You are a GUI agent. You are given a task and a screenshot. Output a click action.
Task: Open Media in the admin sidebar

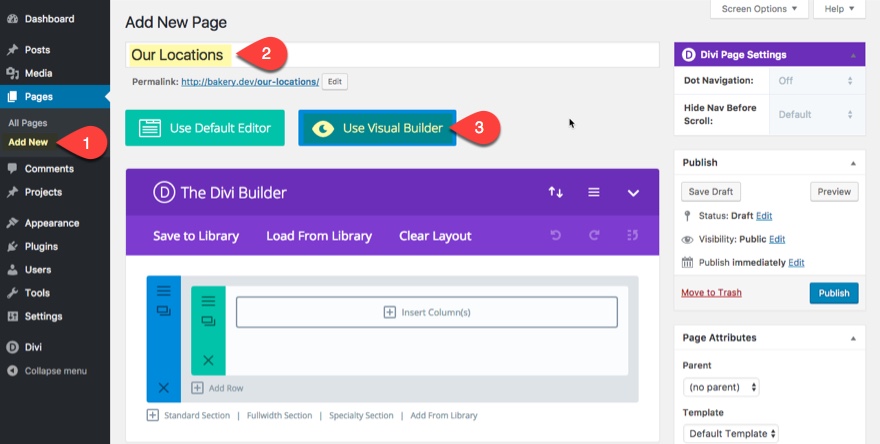click(x=38, y=73)
